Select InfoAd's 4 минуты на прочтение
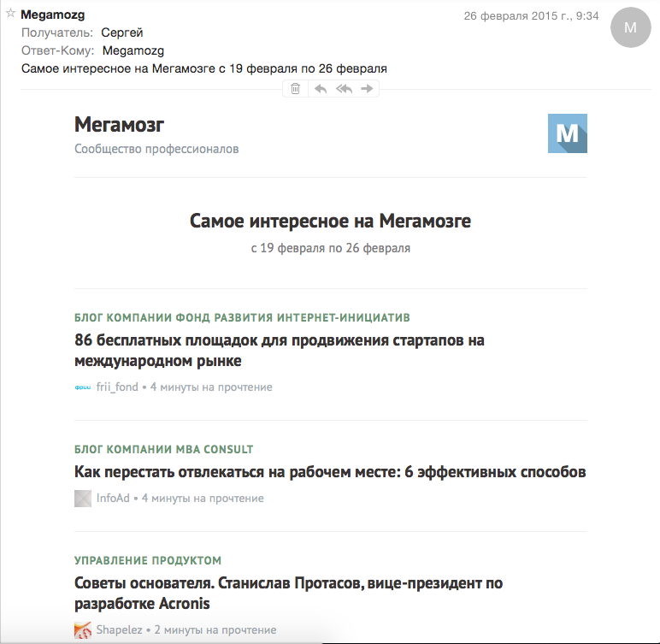The image size is (660, 644). (203, 499)
